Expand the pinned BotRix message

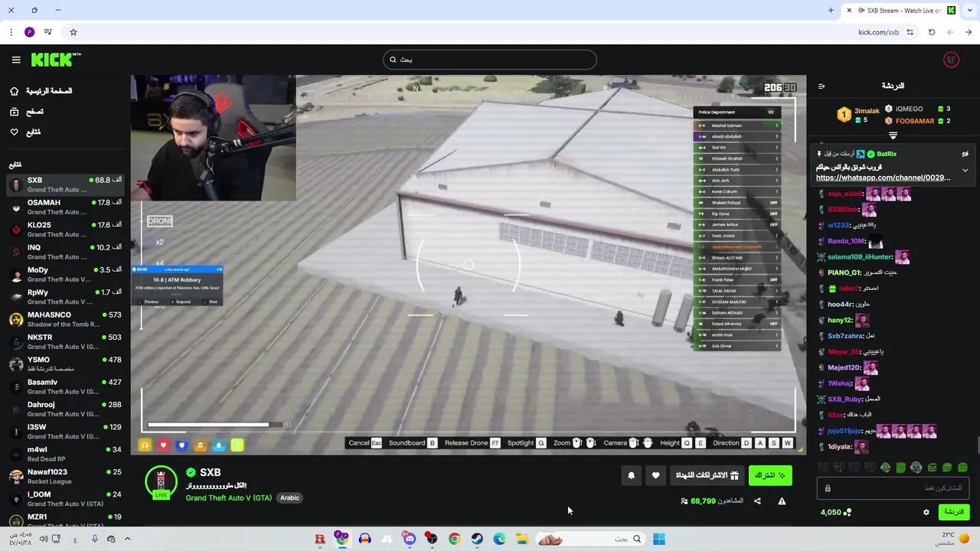pos(965,170)
